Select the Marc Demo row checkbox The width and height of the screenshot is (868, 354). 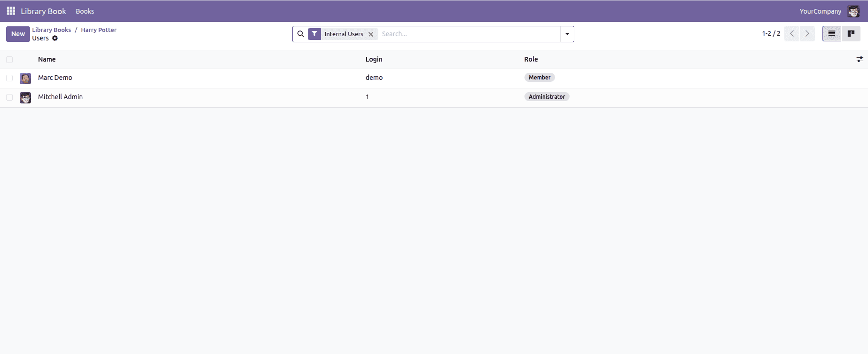9,78
